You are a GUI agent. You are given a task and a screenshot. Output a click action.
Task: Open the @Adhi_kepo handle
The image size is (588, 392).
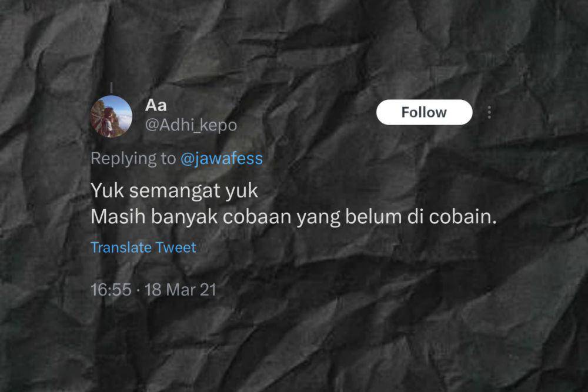coord(191,126)
